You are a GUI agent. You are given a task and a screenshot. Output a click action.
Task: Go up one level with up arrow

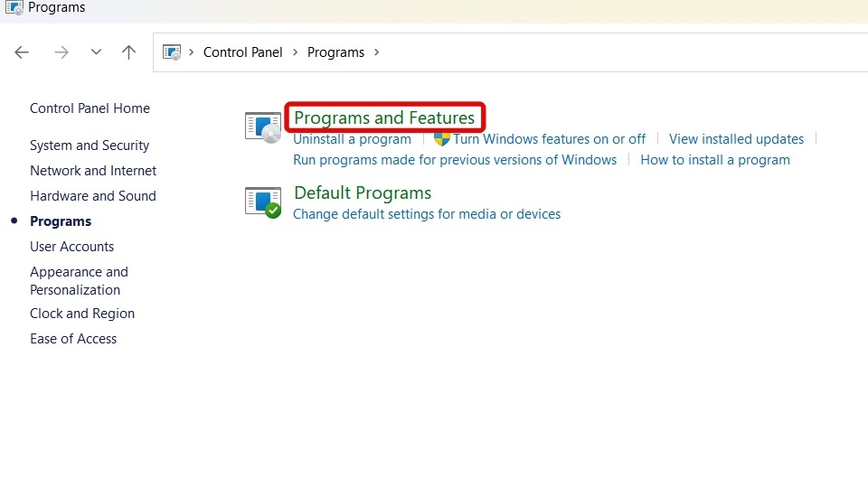click(128, 52)
